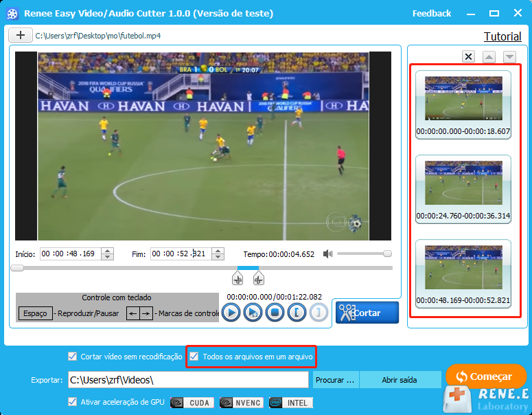Screen dimensions: 532x415
Task: Click the playback position slider handle
Action: coord(17,268)
